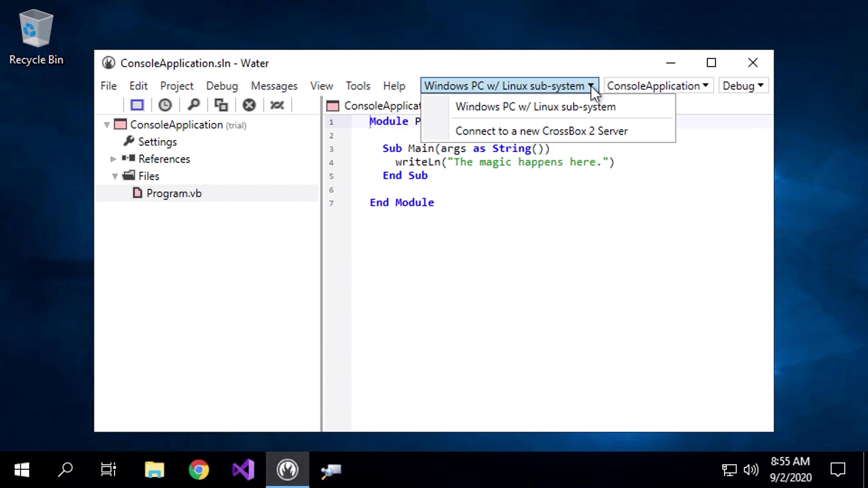
Task: Expand the References node
Action: [x=113, y=159]
